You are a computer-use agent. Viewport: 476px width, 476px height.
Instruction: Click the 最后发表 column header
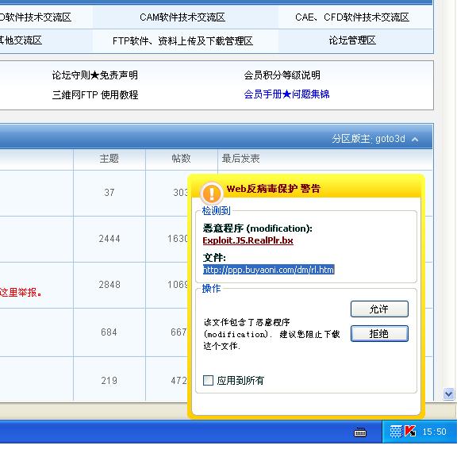point(240,159)
